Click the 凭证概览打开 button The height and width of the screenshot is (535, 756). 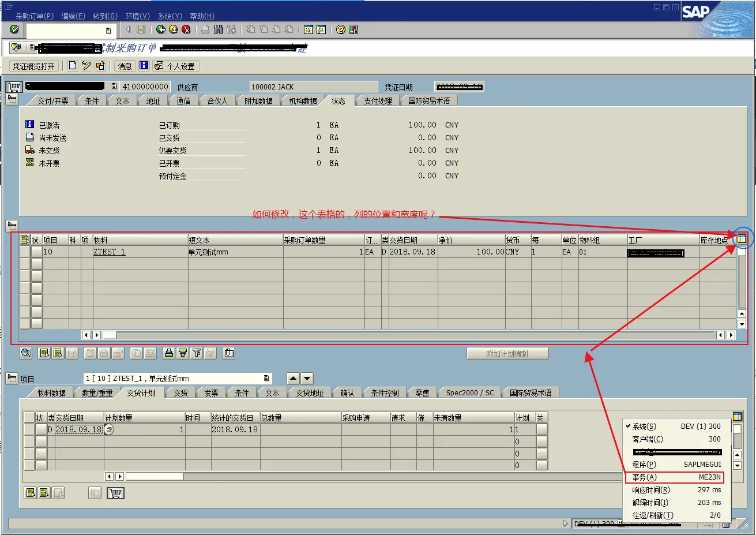coord(34,66)
